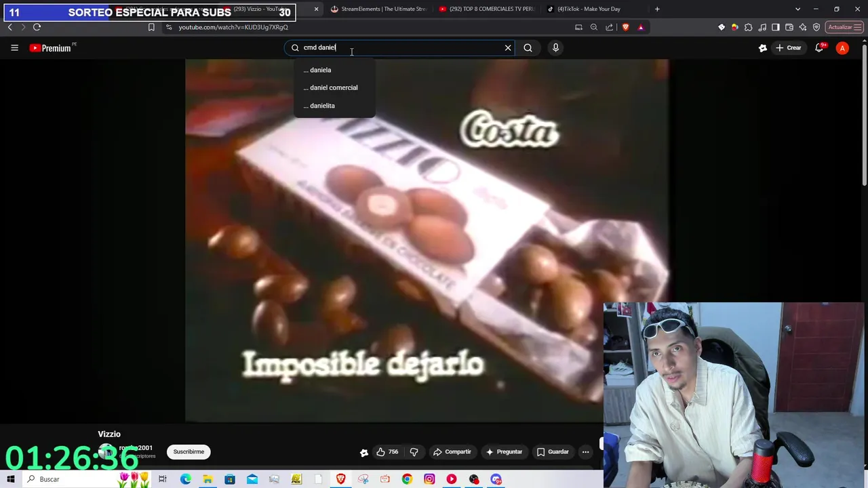Select the 'danielita' search suggestion
This screenshot has width=868, height=488.
(334, 106)
